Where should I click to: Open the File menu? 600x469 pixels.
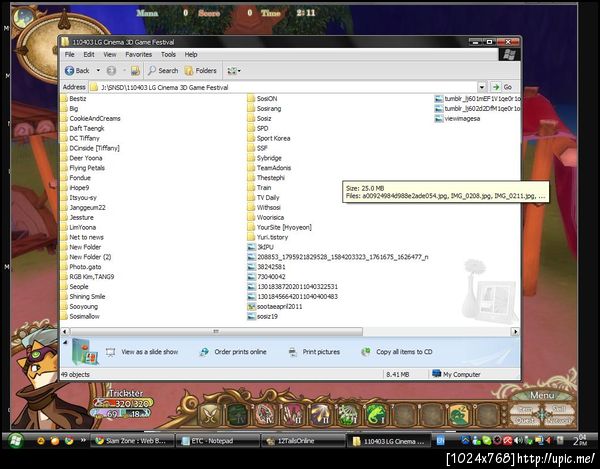click(x=70, y=54)
